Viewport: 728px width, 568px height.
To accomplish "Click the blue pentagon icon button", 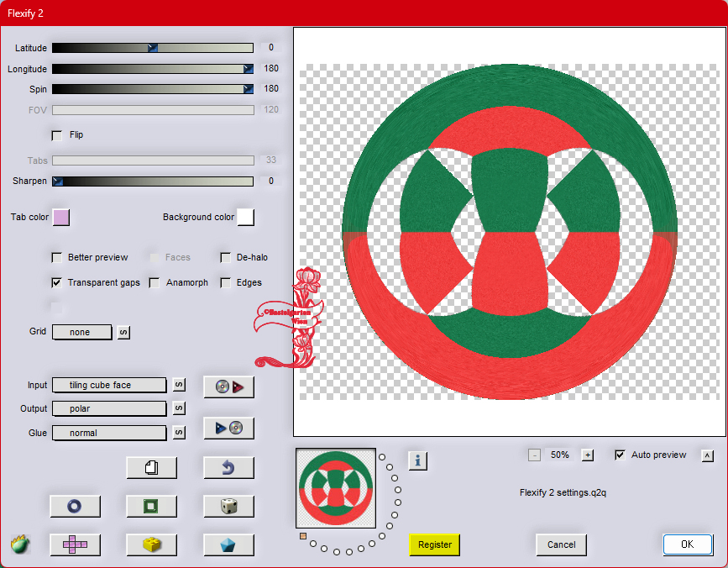I will pyautogui.click(x=228, y=544).
